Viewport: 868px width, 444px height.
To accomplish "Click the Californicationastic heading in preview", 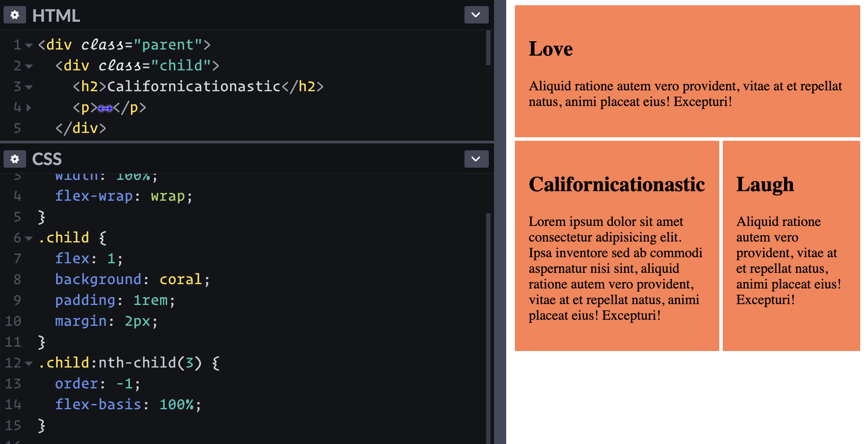I will tap(617, 184).
